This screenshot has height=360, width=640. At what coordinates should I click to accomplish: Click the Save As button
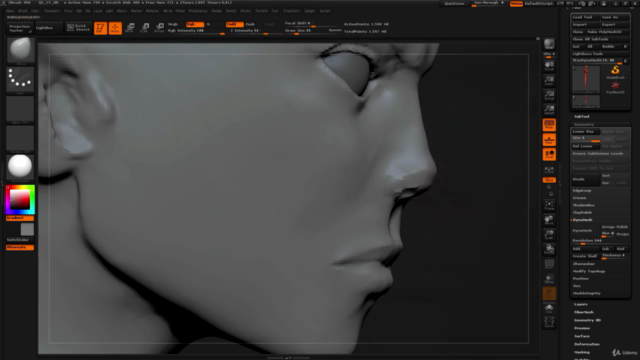coord(615,17)
